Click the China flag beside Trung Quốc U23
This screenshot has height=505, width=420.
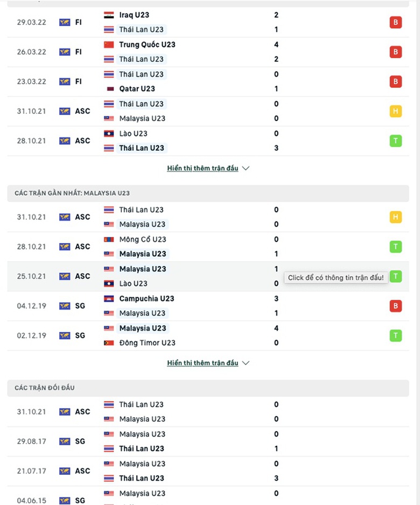(x=109, y=45)
